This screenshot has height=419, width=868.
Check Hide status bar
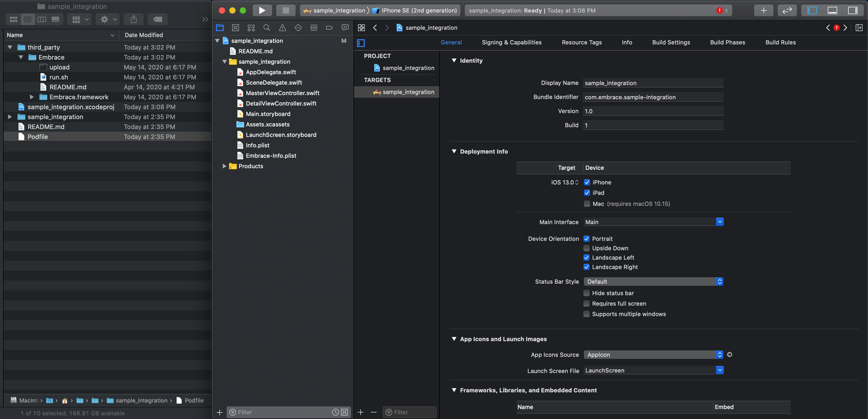pyautogui.click(x=586, y=293)
